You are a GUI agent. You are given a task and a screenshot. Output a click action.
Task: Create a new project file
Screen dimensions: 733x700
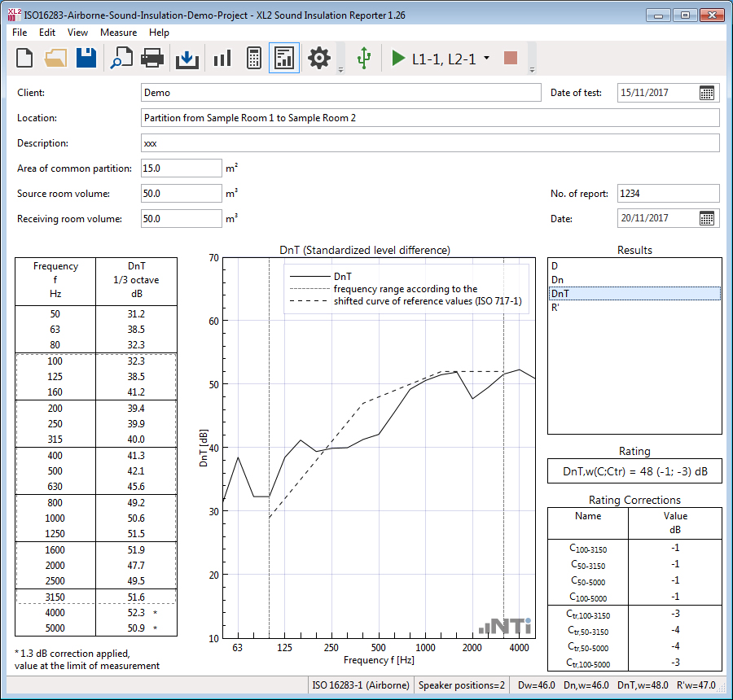click(25, 59)
